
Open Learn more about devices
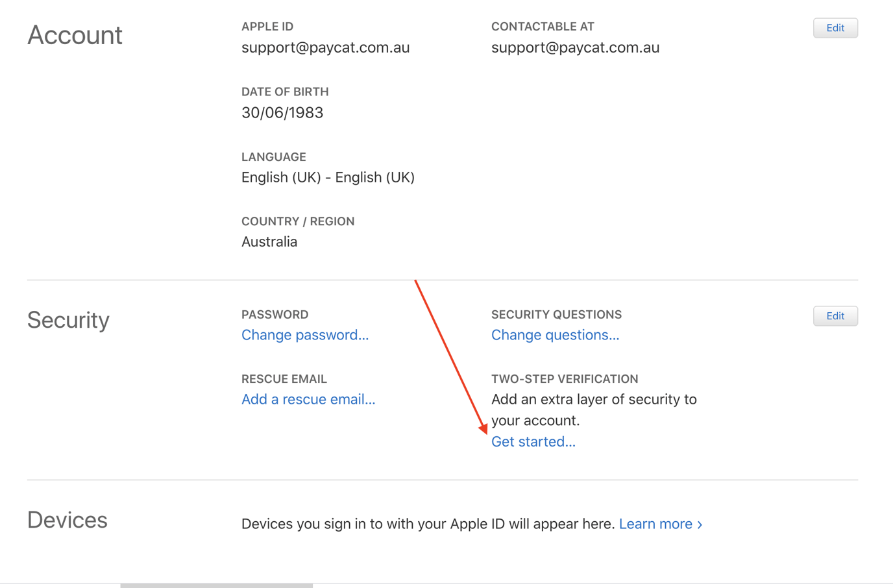[x=655, y=524]
